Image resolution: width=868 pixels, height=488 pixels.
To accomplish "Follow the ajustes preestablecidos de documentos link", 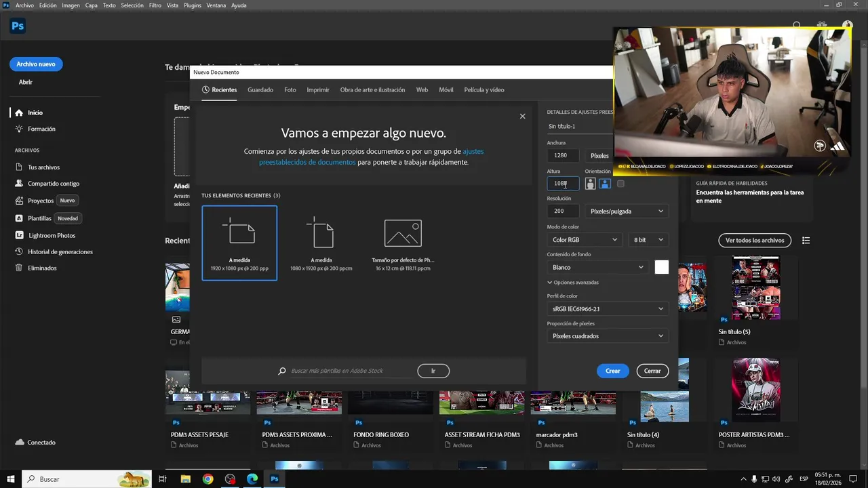I will 371,157.
